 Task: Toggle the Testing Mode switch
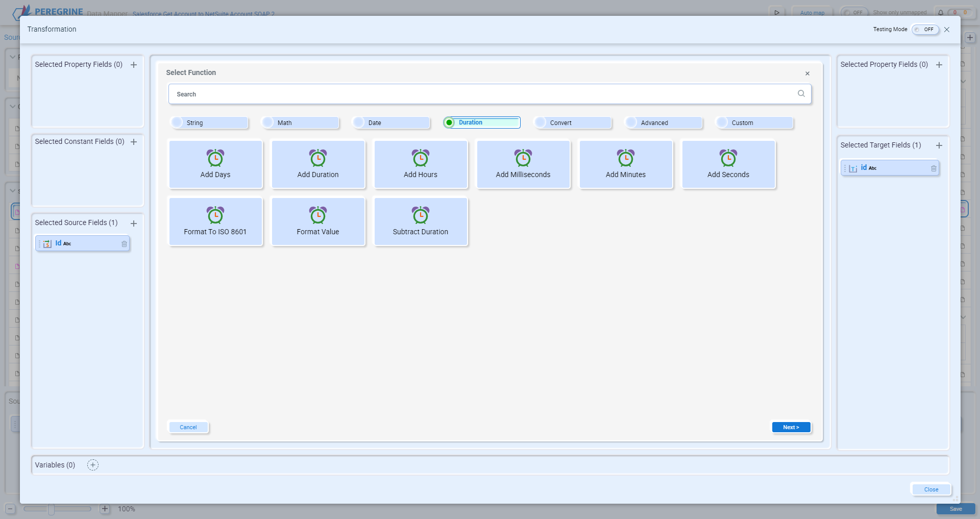coord(925,30)
